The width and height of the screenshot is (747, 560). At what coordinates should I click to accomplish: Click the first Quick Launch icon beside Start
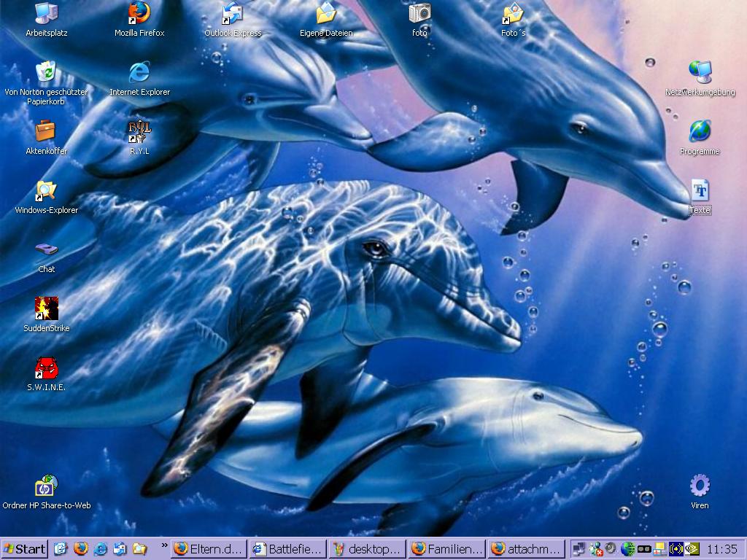pyautogui.click(x=61, y=549)
